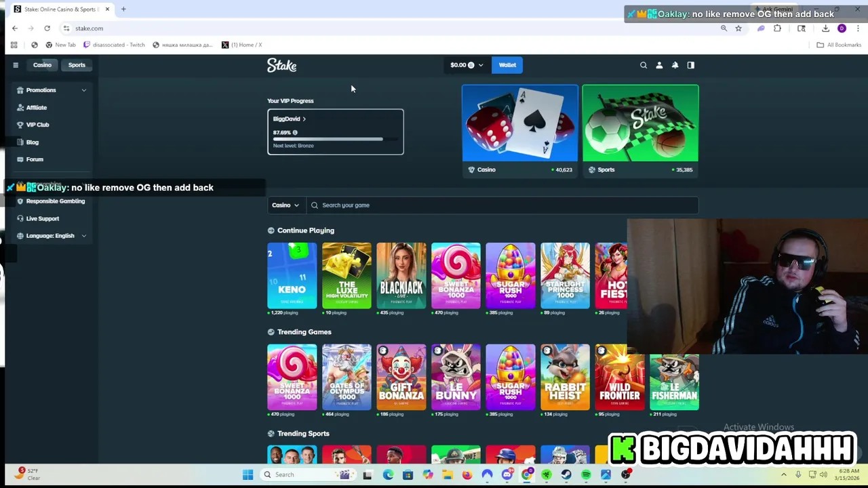Open the Casino category dropdown beside search
Image resolution: width=868 pixels, height=488 pixels.
click(285, 205)
